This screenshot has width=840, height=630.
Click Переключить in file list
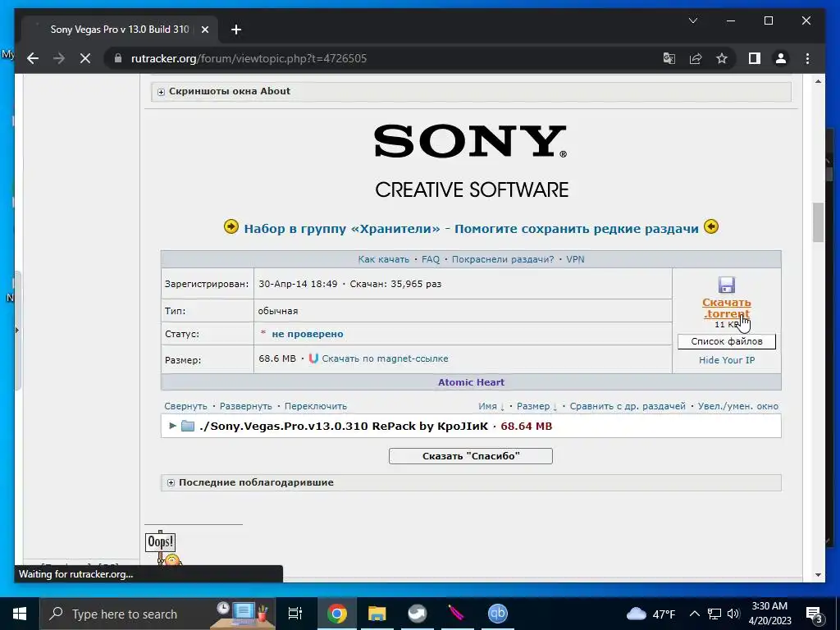[316, 406]
